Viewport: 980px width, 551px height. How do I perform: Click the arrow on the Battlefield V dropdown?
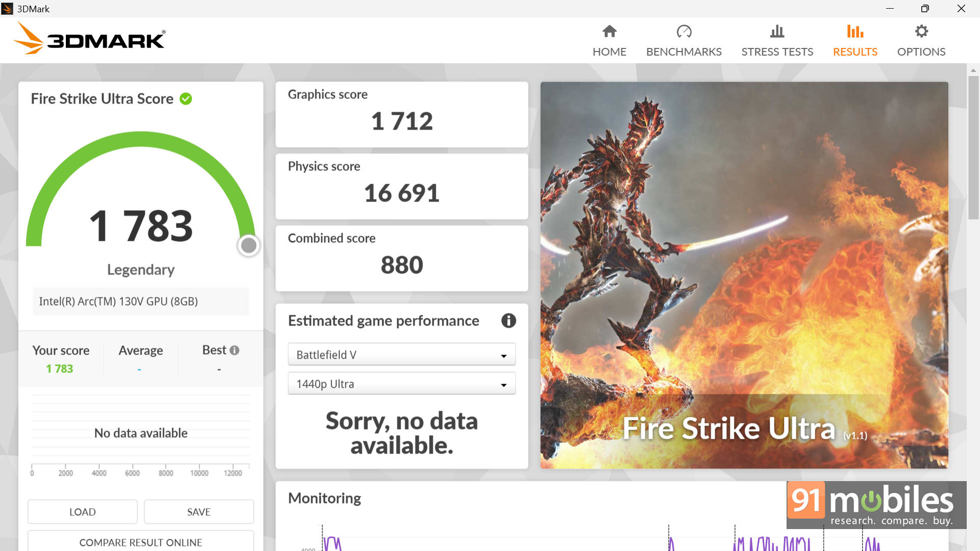click(x=503, y=356)
